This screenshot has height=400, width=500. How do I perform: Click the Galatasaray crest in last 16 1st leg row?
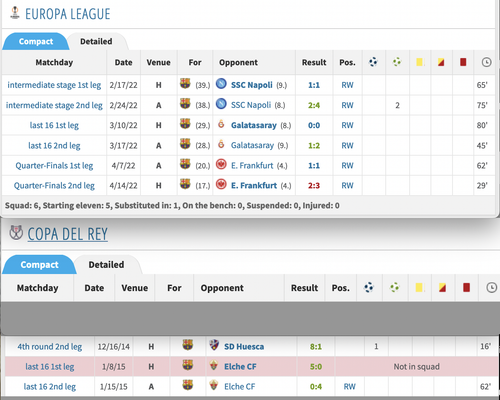pyautogui.click(x=221, y=124)
